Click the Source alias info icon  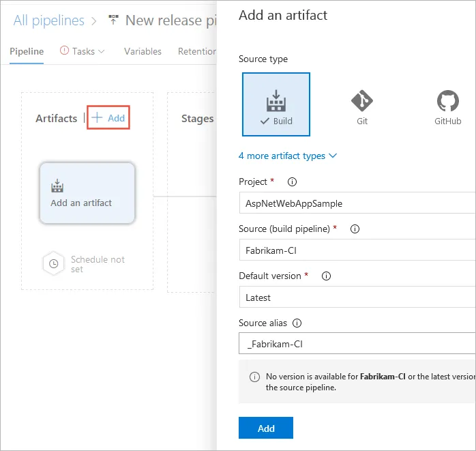pos(297,323)
